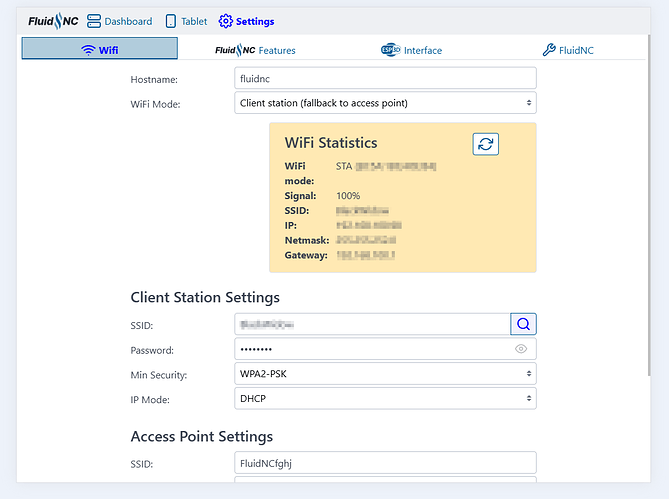
Task: Open the ESP3D Interface tab
Action: click(x=411, y=50)
